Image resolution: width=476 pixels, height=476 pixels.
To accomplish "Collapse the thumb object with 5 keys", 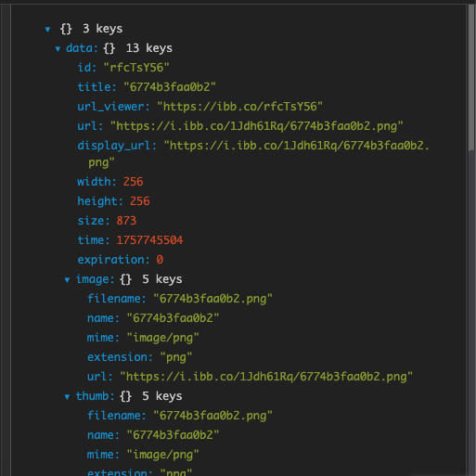I will click(67, 397).
